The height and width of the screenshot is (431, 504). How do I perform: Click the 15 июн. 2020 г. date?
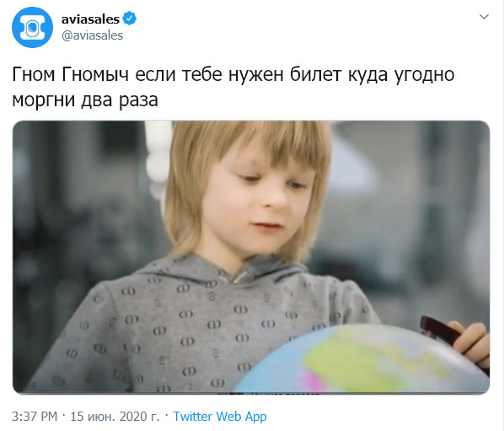(115, 416)
